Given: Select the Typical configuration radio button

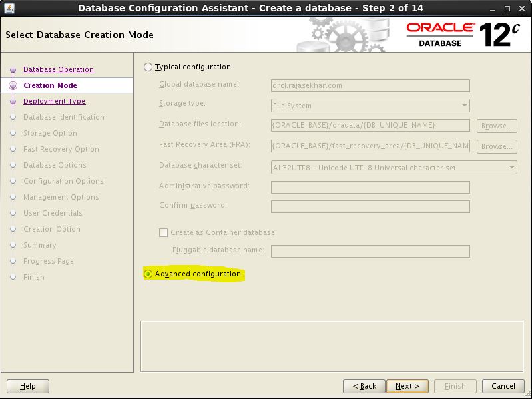Looking at the screenshot, I should point(148,67).
